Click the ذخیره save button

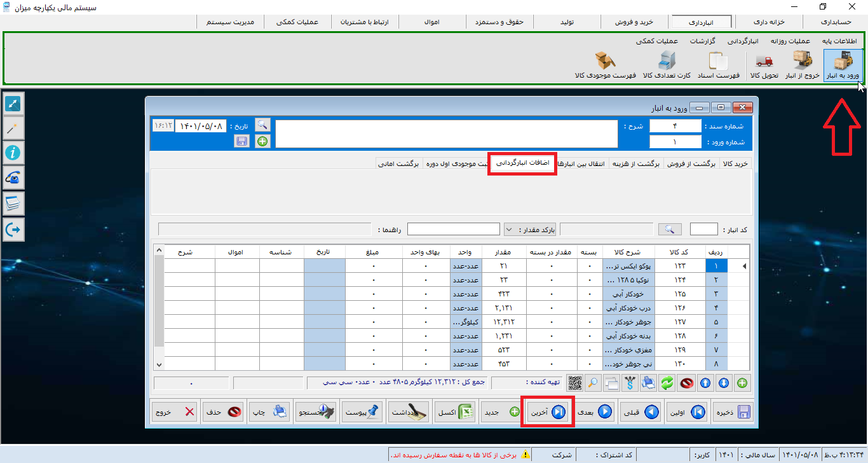pyautogui.click(x=734, y=412)
